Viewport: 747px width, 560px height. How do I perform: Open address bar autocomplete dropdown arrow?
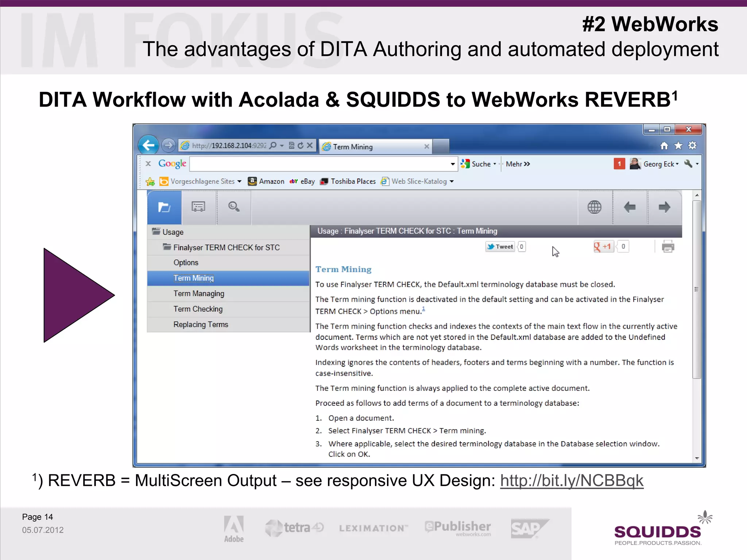tap(282, 145)
